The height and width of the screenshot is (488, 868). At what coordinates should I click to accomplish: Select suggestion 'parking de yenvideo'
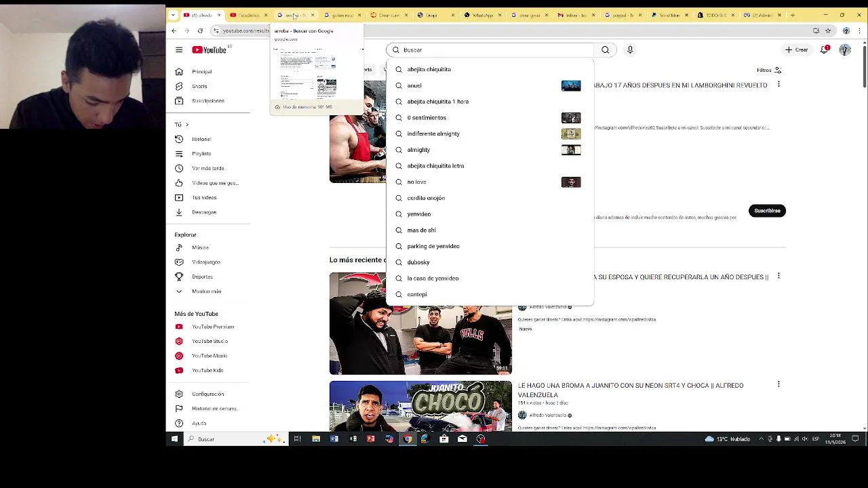click(490, 246)
